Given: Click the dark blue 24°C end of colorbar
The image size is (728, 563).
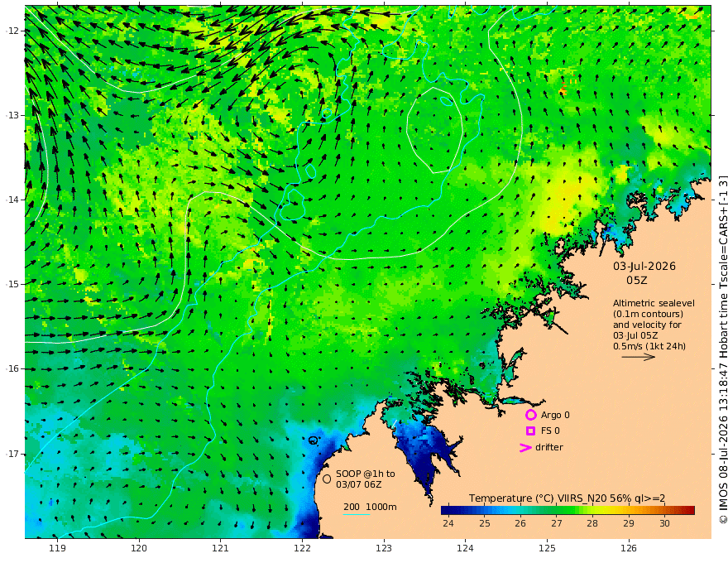Looking at the screenshot, I should 447,511.
